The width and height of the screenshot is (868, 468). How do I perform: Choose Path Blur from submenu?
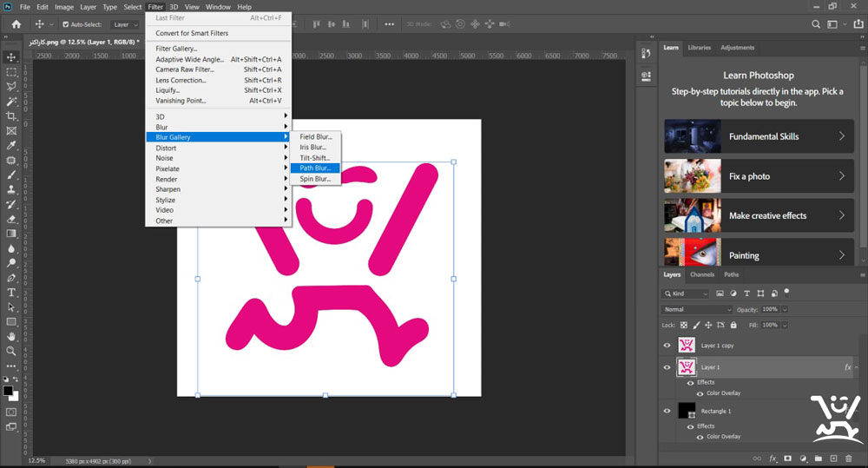click(x=315, y=168)
